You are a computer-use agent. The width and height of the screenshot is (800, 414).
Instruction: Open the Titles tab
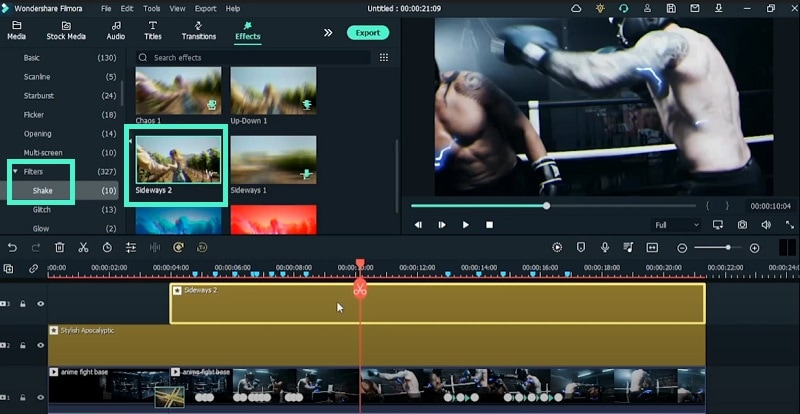pyautogui.click(x=153, y=31)
